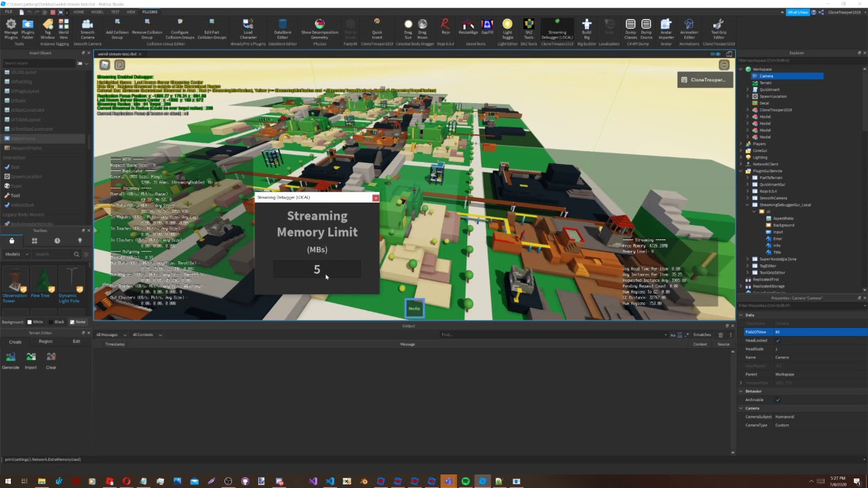This screenshot has width=868, height=488.
Task: Open Configure Collision Groups
Action: click(180, 28)
